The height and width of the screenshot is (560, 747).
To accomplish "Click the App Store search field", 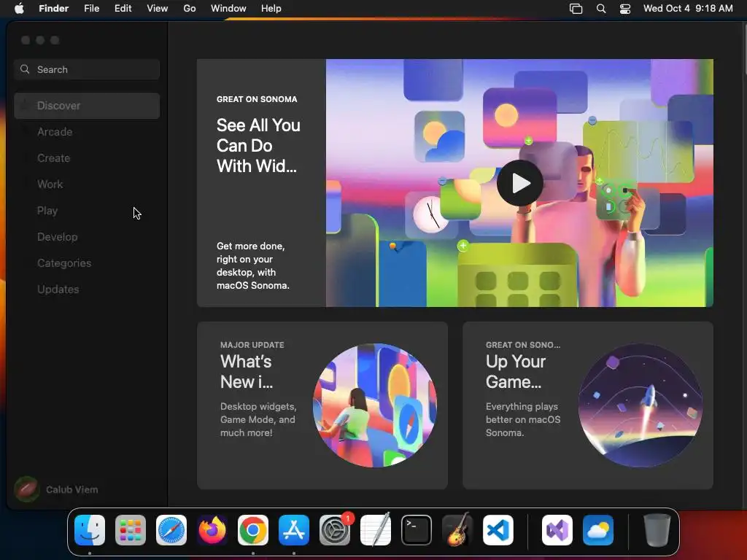I will coord(87,69).
